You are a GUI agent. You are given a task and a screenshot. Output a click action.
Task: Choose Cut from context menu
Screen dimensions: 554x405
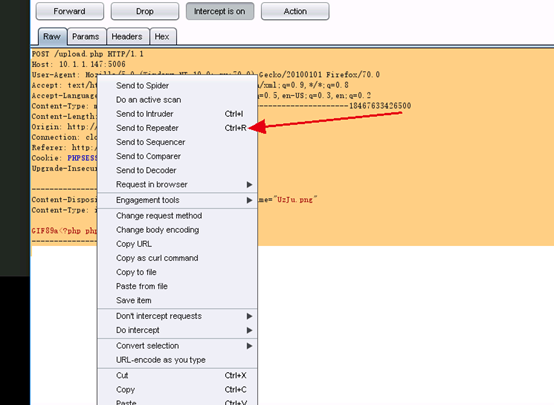[177, 375]
